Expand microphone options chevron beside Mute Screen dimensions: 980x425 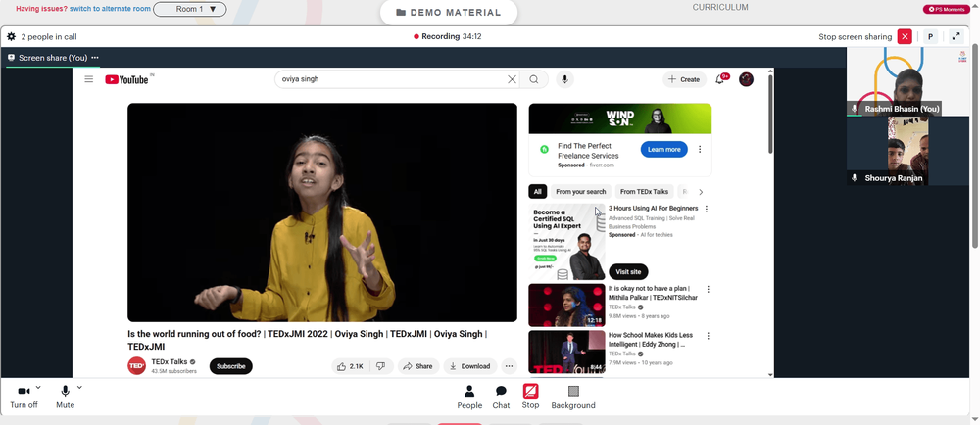tap(79, 388)
